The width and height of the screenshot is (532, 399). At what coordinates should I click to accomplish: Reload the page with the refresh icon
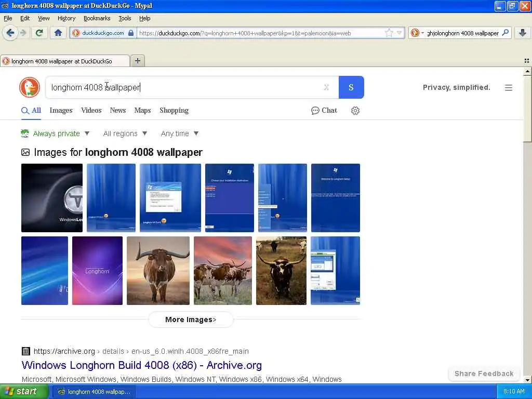(39, 33)
